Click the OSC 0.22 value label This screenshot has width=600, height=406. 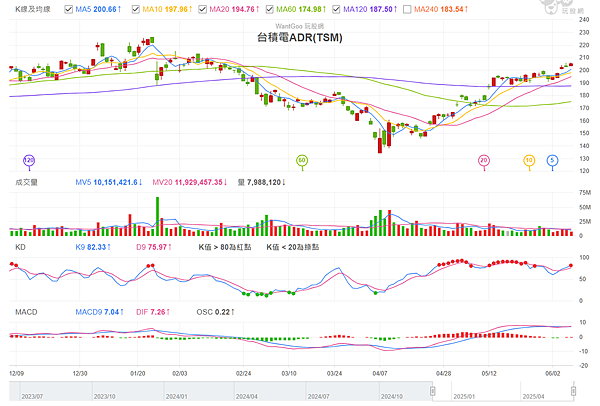[x=215, y=312]
